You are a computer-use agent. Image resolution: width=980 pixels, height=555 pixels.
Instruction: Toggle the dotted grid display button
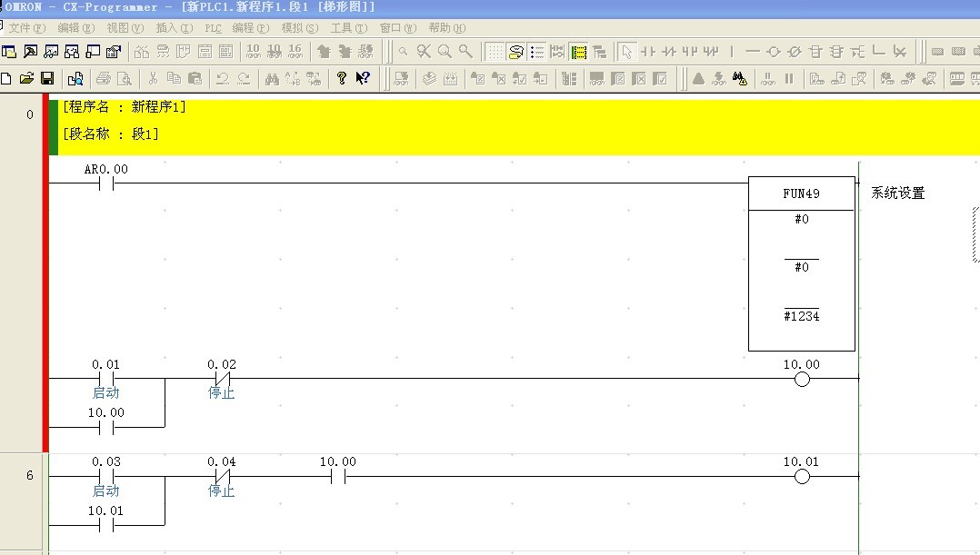point(495,52)
